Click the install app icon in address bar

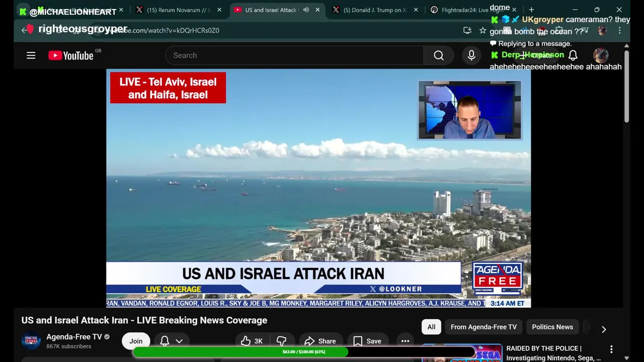point(467,30)
